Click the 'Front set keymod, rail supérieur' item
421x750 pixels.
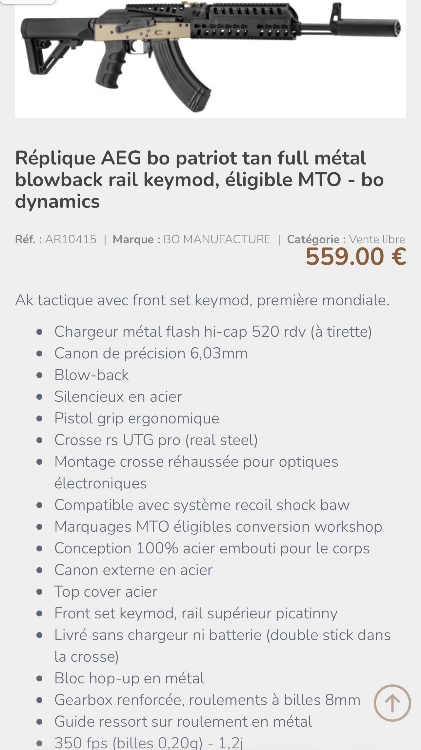click(196, 613)
